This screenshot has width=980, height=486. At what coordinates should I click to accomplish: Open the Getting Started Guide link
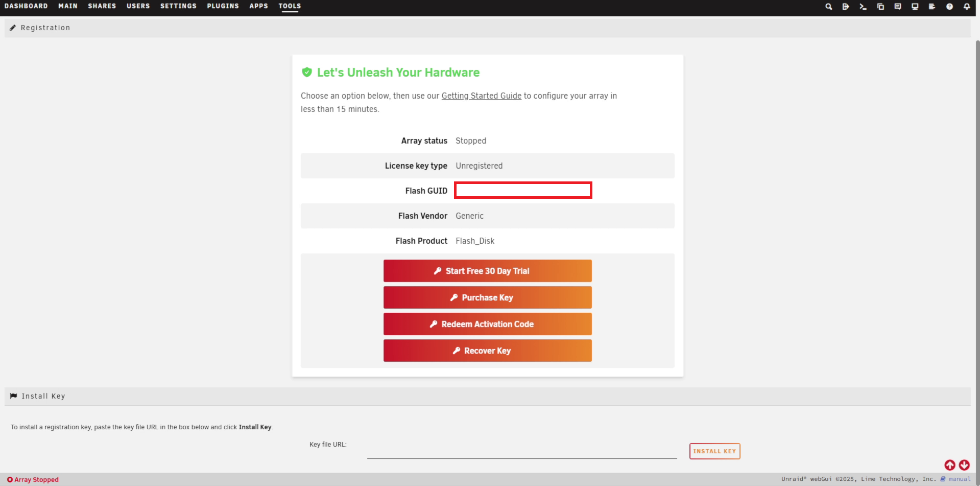tap(481, 96)
